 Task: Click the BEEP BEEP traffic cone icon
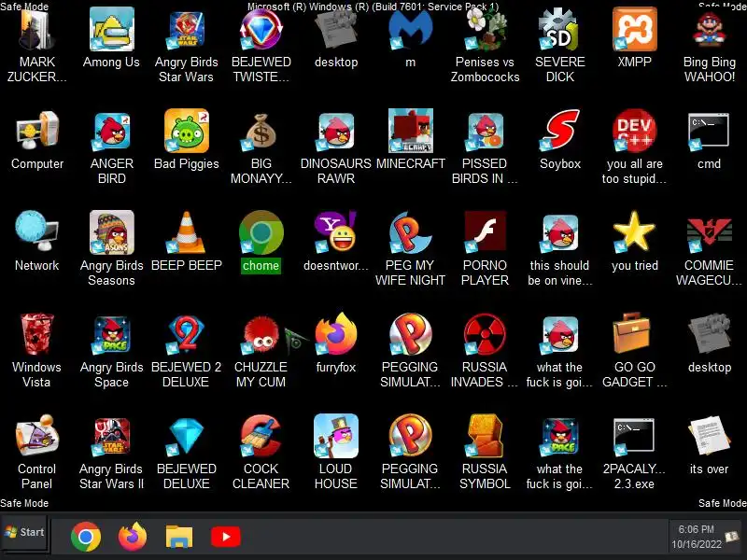[x=186, y=232]
